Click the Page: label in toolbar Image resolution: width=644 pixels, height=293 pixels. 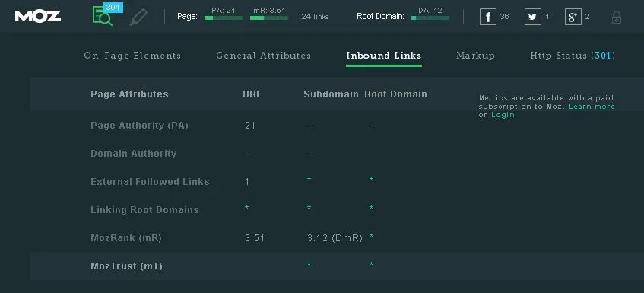click(187, 17)
